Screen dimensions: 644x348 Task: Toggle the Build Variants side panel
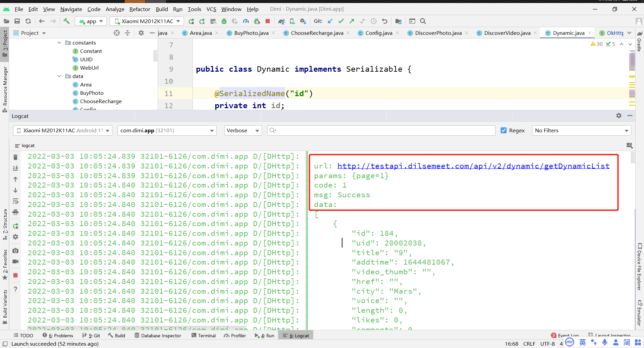[x=5, y=306]
